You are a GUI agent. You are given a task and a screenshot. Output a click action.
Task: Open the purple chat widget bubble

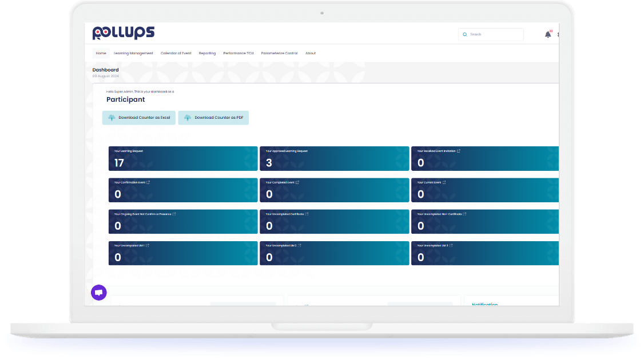(x=99, y=293)
